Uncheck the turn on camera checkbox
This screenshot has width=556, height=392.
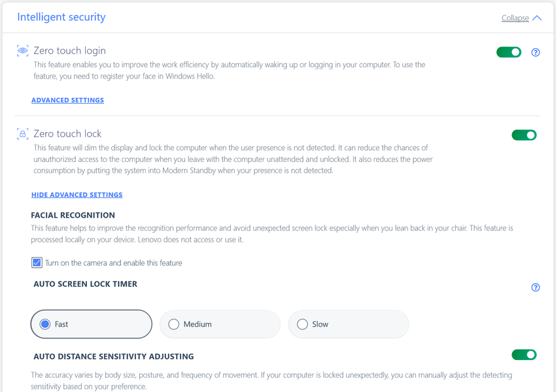coord(37,263)
